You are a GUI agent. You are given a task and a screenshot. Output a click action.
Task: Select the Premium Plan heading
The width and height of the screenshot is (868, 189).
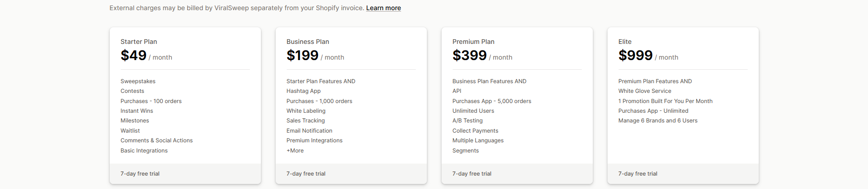[x=473, y=42]
